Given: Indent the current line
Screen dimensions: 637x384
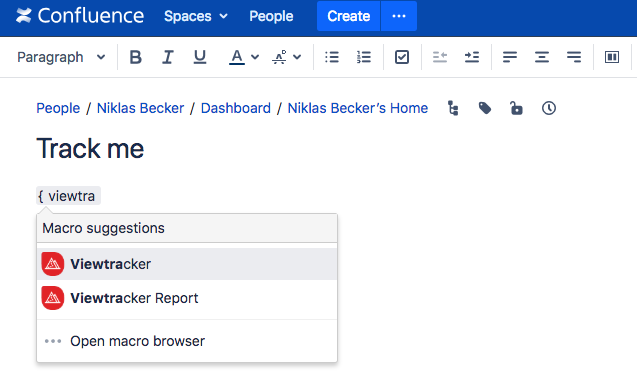Looking at the screenshot, I should [472, 57].
